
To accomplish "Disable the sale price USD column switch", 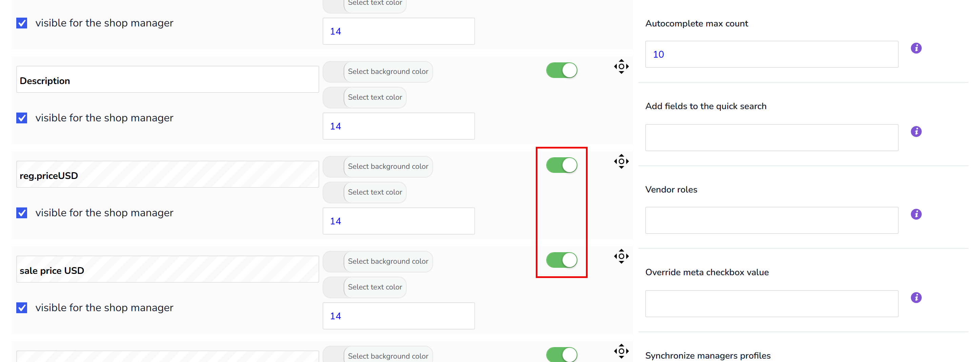I will [x=562, y=260].
